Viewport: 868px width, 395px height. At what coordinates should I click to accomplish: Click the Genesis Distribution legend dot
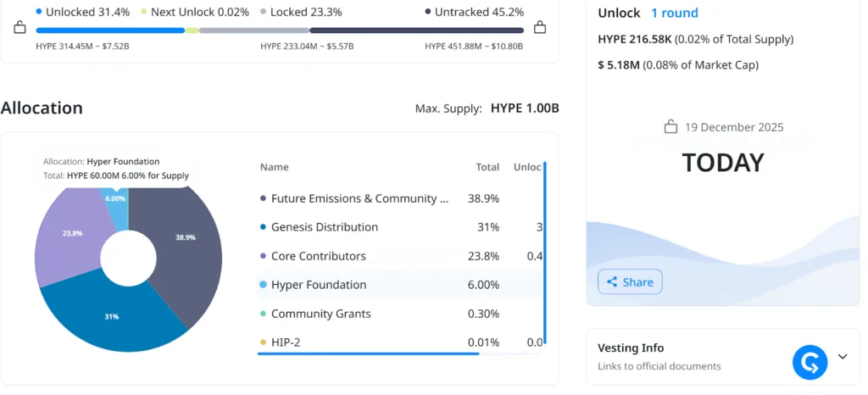(x=263, y=227)
